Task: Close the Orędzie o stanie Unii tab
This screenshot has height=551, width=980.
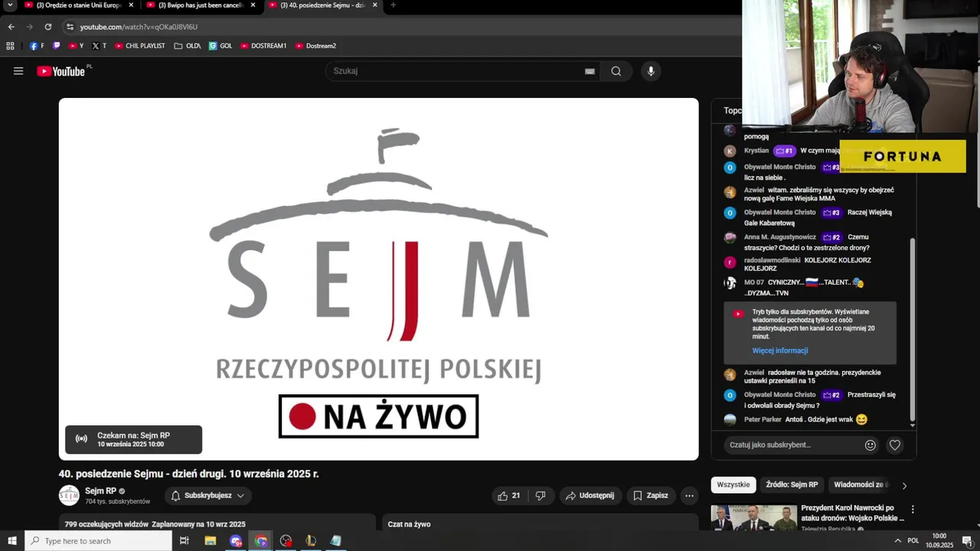Action: click(131, 5)
